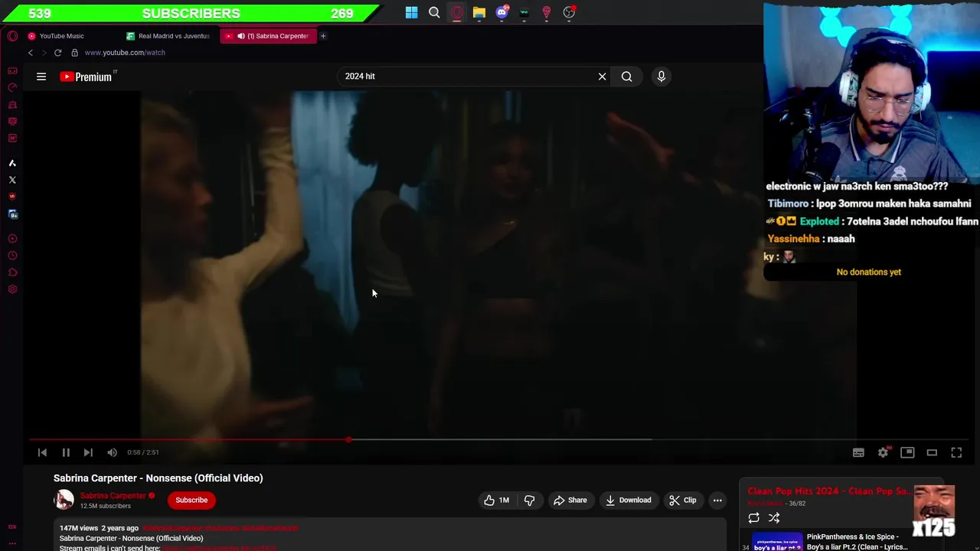Run the YouTube search with magnifier button
This screenshot has width=980, height=551.
coord(626,77)
